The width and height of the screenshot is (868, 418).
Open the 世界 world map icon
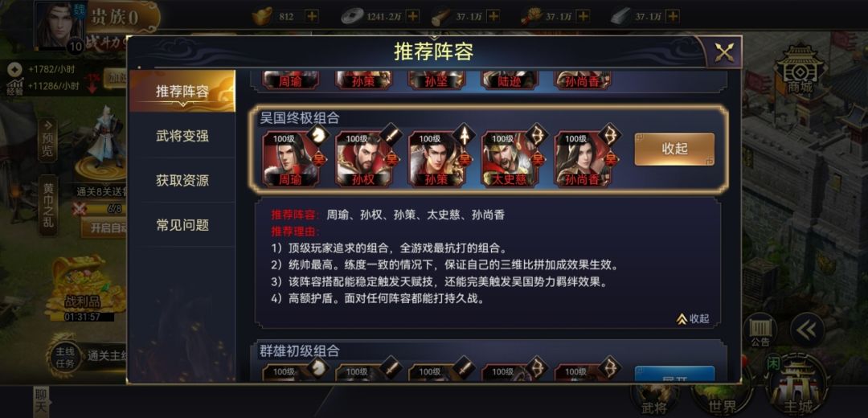(x=723, y=400)
